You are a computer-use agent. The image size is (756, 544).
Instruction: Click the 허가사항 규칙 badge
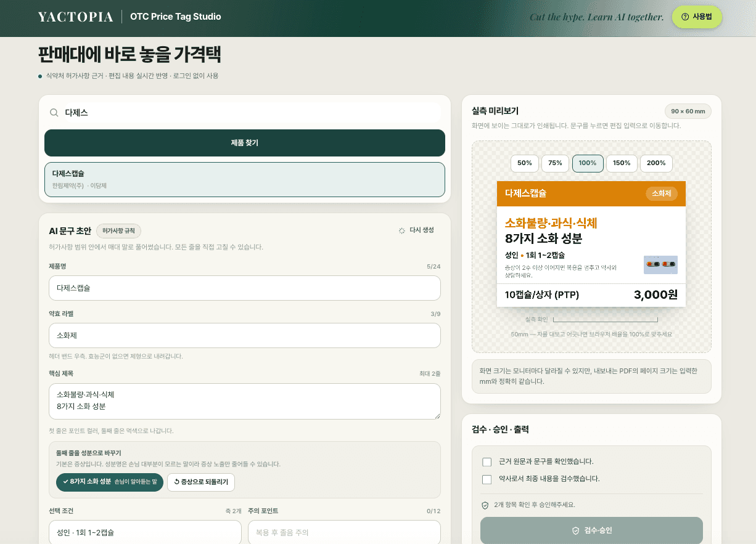click(x=118, y=231)
